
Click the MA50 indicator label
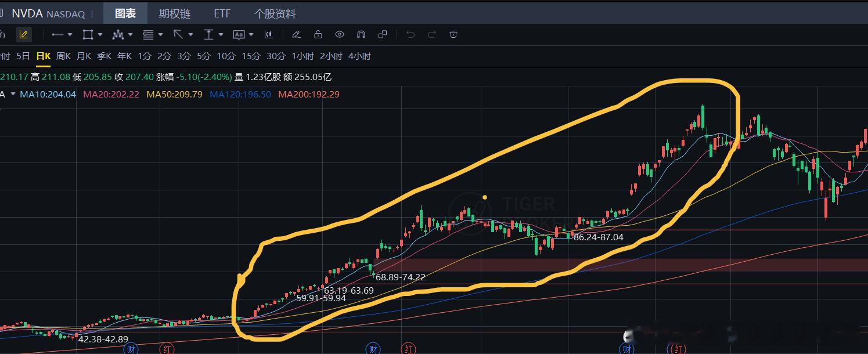click(x=174, y=94)
